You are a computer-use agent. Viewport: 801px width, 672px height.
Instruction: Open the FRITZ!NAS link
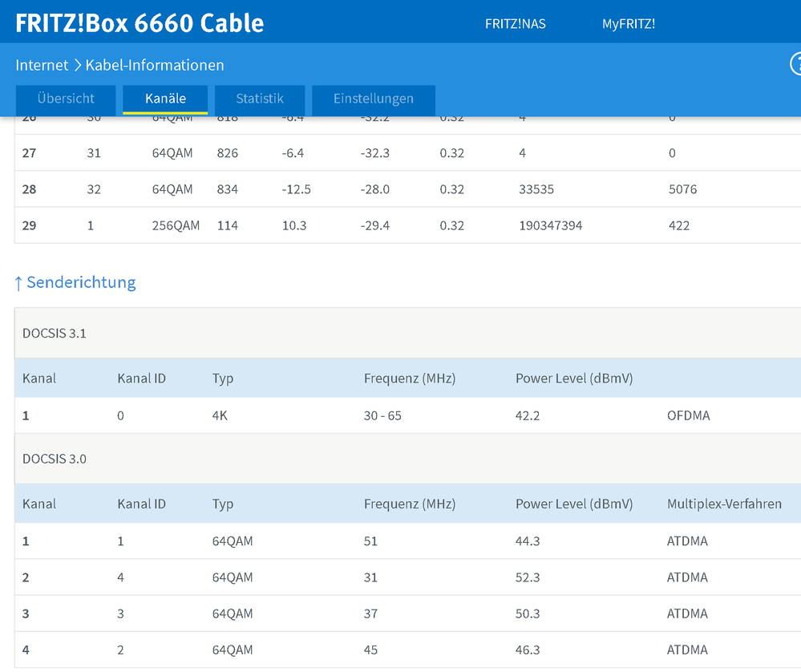tap(515, 24)
